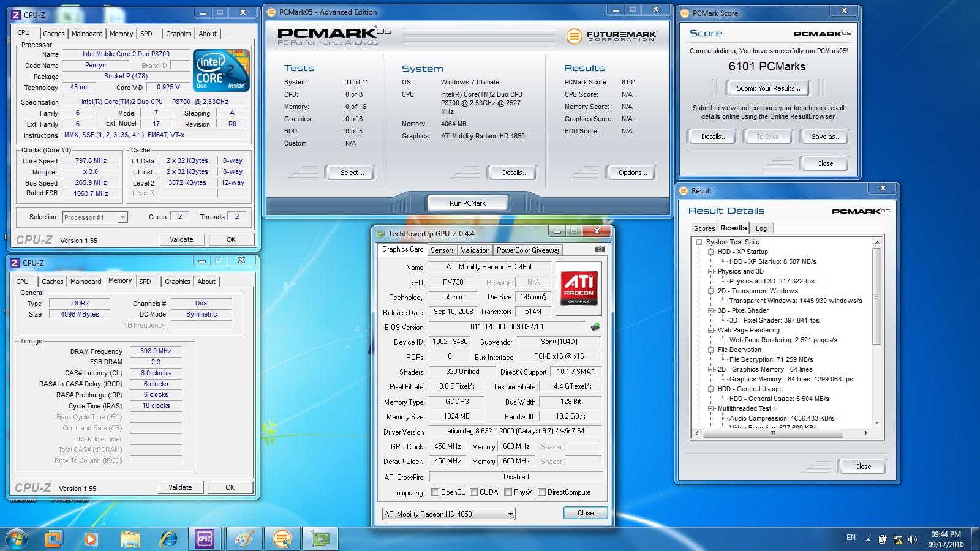This screenshot has width=980, height=551.
Task: Enable the DirectCompute checkbox
Action: coord(541,492)
